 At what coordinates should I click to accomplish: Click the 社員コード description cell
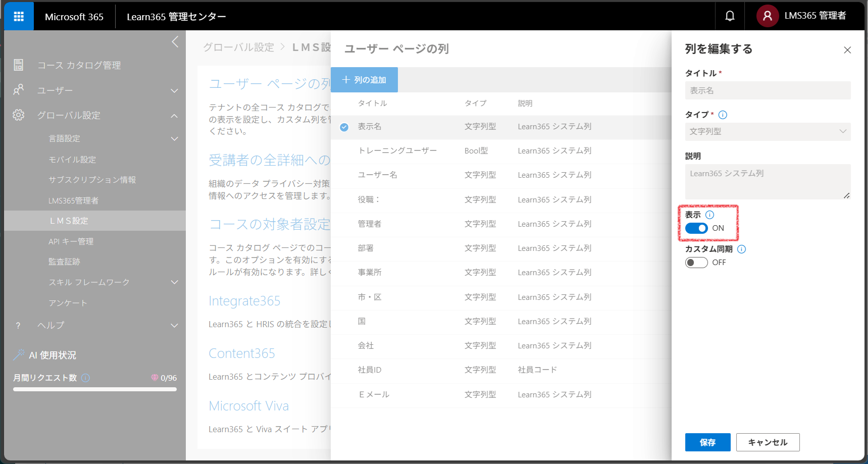tap(537, 370)
